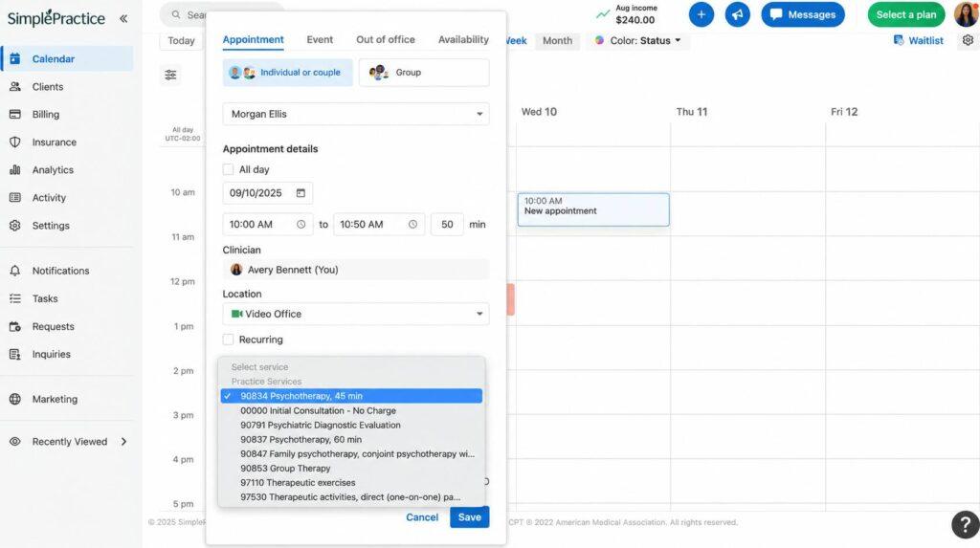This screenshot has height=548, width=980.
Task: Select Group appointment type
Action: pyautogui.click(x=424, y=73)
